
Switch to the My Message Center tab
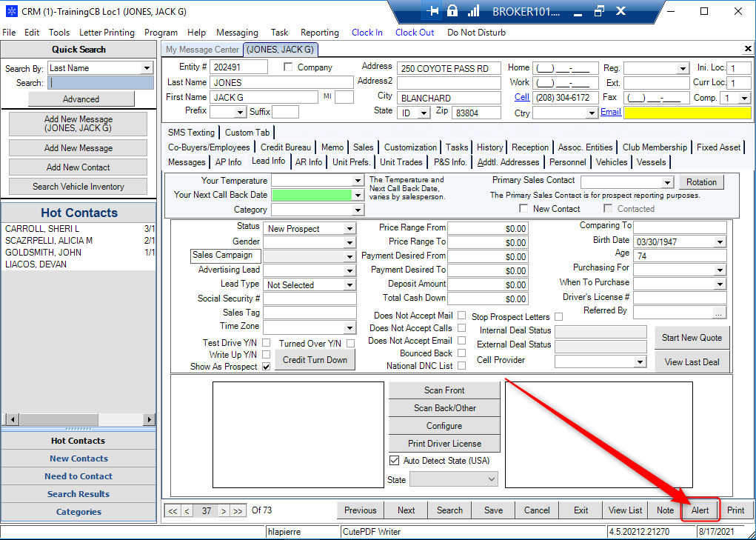click(x=202, y=49)
